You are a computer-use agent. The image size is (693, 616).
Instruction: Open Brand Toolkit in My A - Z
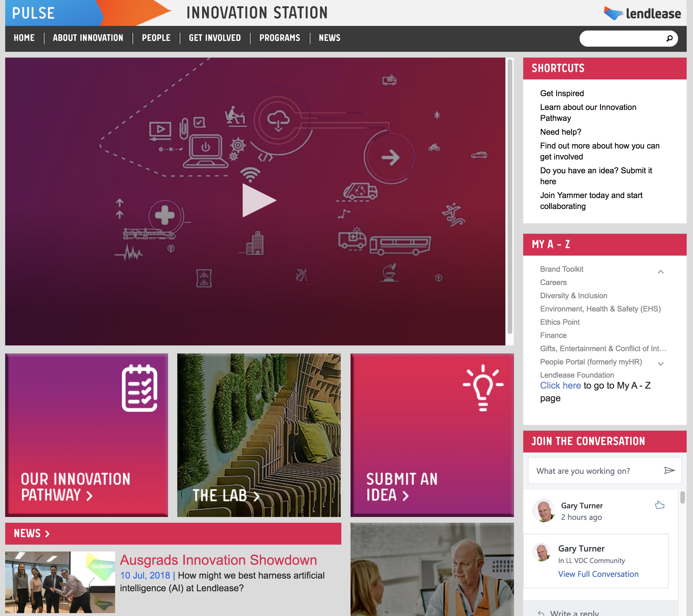coord(561,269)
